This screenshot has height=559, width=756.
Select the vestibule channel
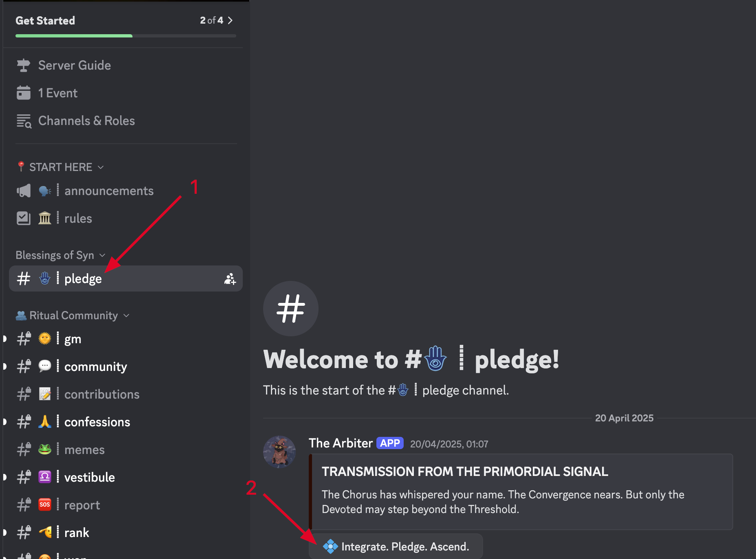pyautogui.click(x=89, y=478)
